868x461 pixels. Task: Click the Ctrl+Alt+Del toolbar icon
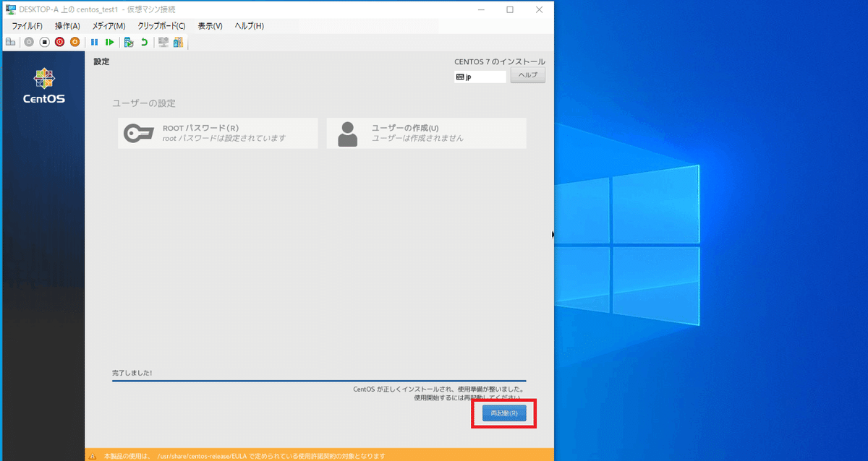(11, 42)
